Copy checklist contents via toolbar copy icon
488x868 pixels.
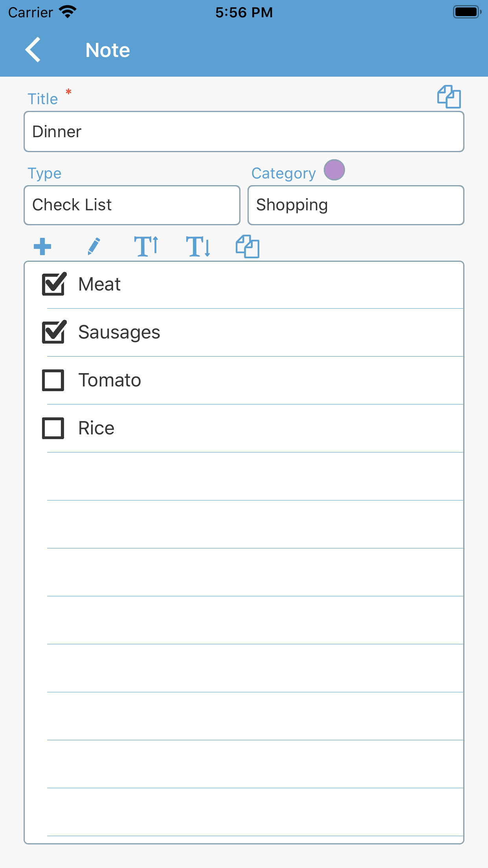click(248, 246)
